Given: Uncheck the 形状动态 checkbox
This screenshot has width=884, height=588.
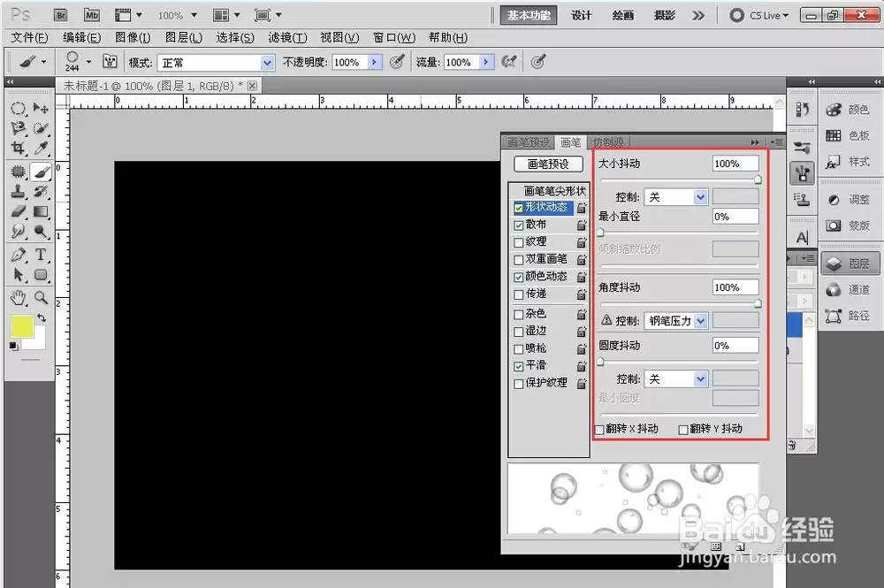Looking at the screenshot, I should 519,208.
